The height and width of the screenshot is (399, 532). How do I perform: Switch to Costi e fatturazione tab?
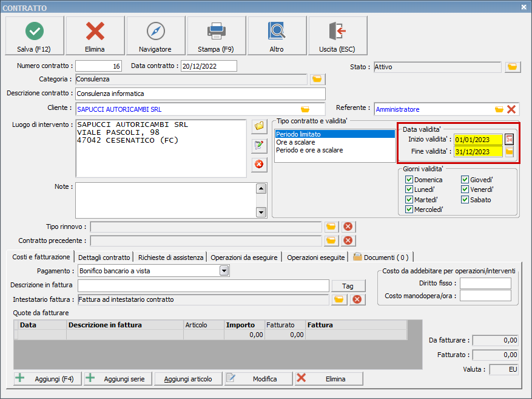pyautogui.click(x=41, y=257)
